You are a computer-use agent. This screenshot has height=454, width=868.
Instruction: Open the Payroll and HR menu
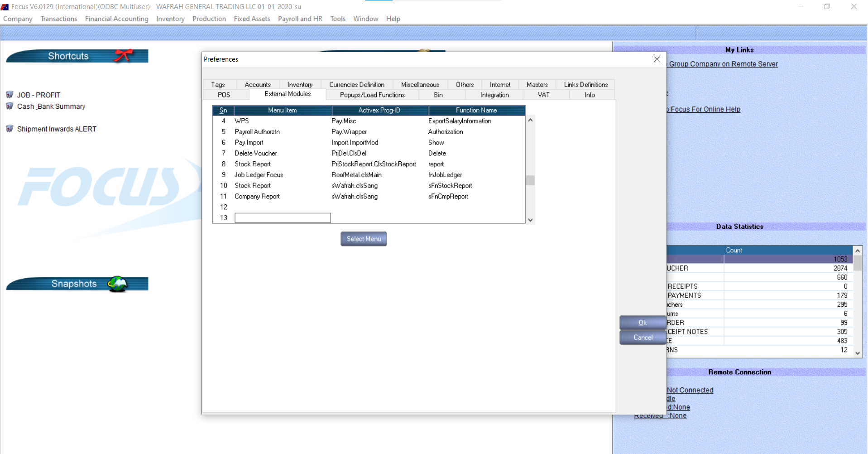[300, 19]
